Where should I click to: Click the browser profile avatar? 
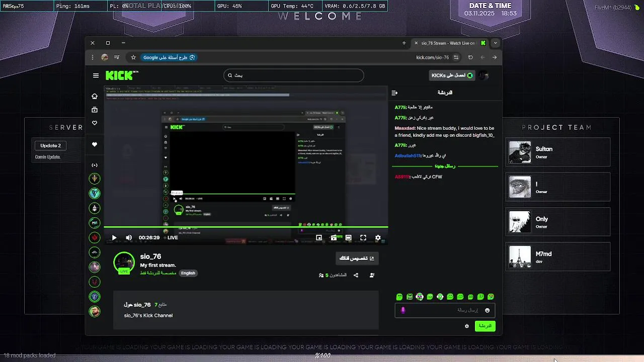(x=105, y=57)
